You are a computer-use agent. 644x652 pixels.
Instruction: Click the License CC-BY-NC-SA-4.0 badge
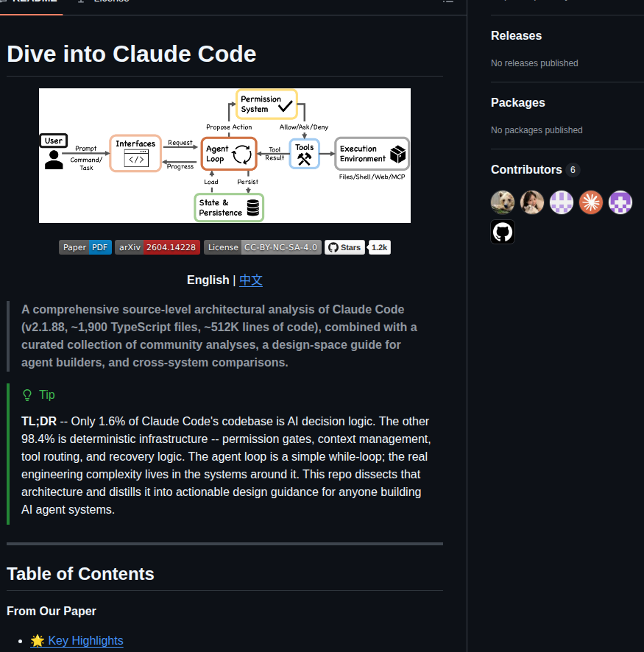click(x=262, y=247)
